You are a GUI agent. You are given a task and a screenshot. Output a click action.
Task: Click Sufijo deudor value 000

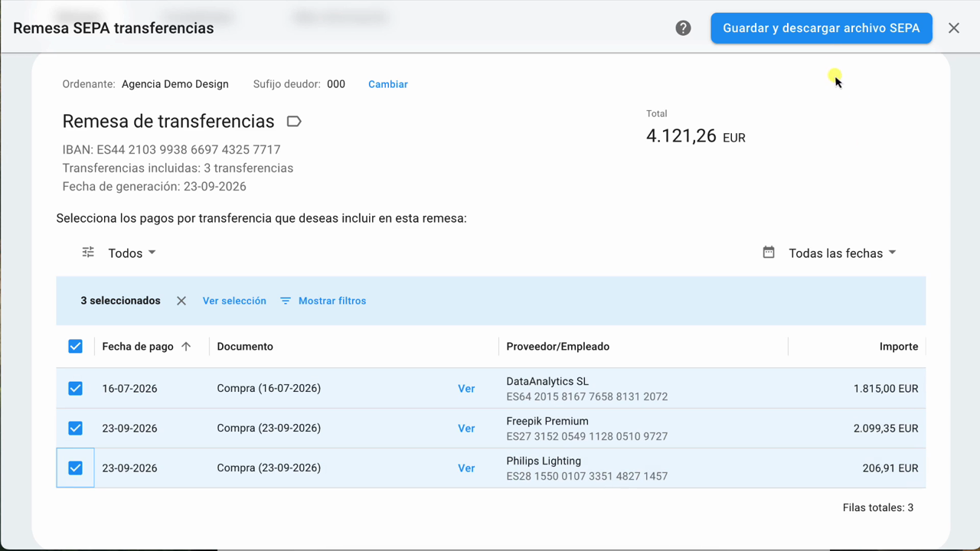click(x=336, y=84)
